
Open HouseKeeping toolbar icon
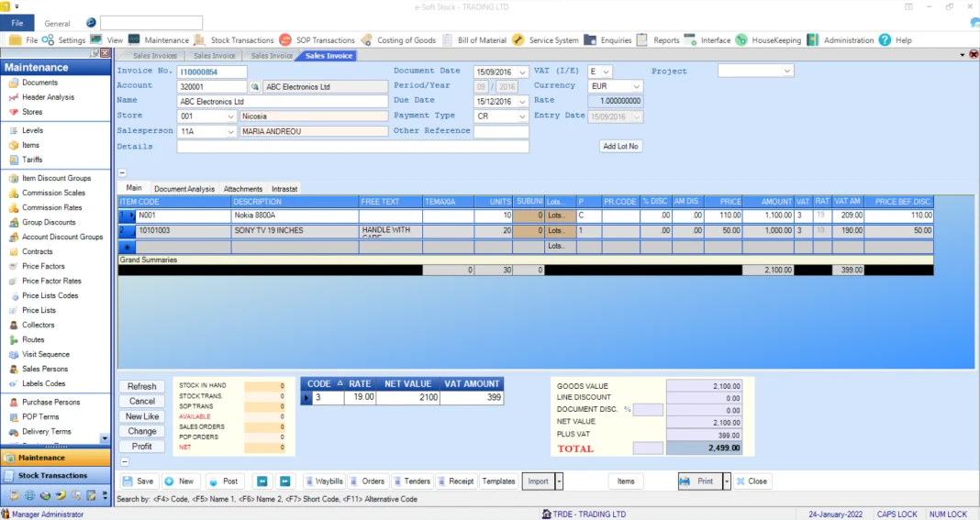coord(741,40)
